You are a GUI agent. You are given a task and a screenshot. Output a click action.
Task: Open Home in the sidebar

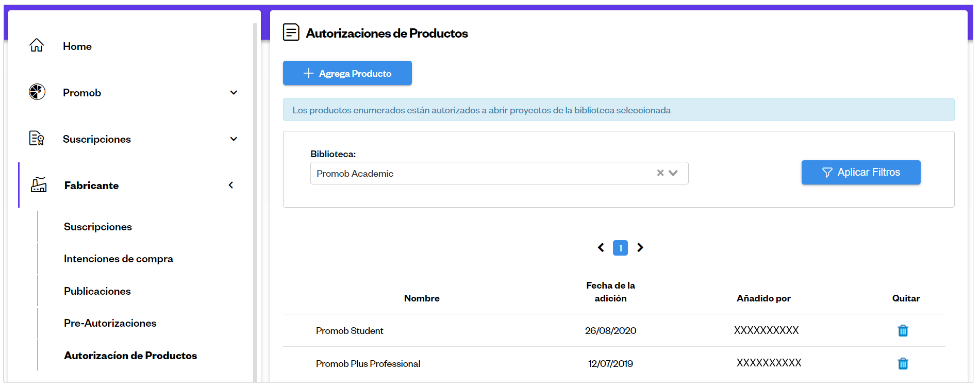(x=77, y=46)
